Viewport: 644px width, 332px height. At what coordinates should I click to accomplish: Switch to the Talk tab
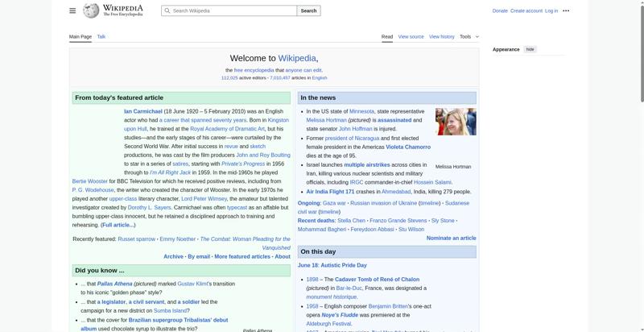pos(101,36)
